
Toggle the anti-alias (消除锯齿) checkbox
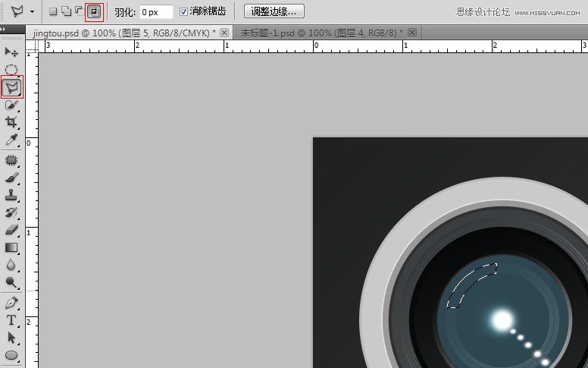pyautogui.click(x=183, y=11)
